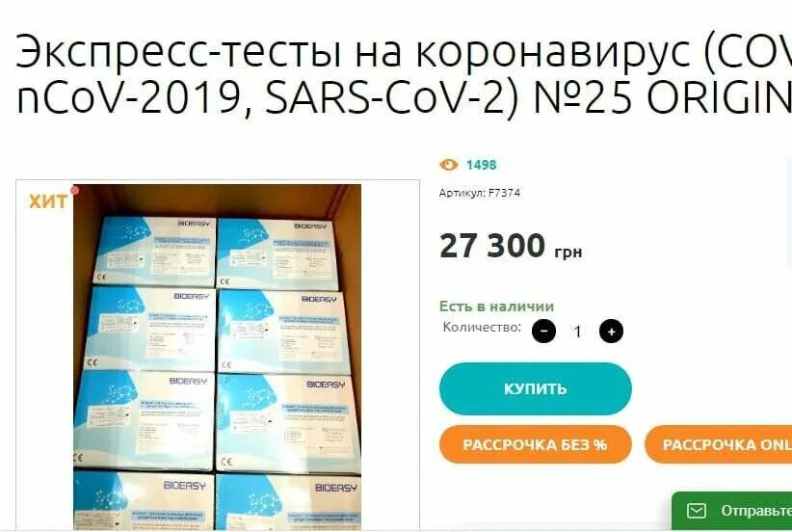Click the Артикул F7374 label
Screen dimensions: 792x532
tap(479, 193)
